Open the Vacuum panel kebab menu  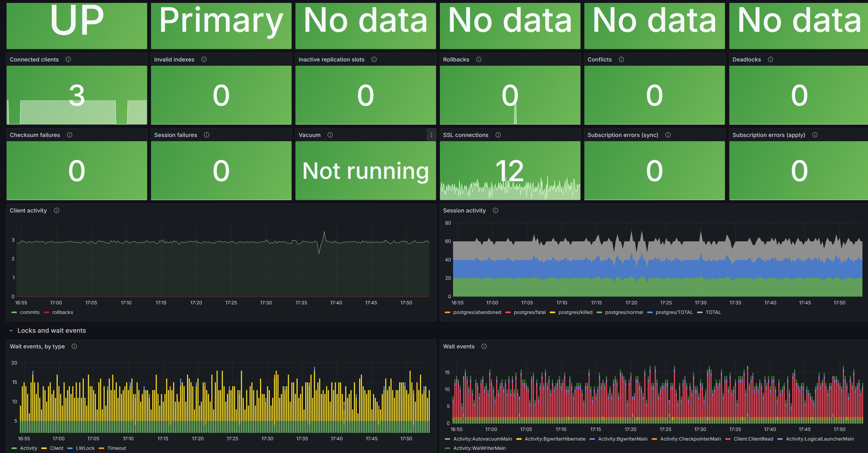[x=431, y=135]
